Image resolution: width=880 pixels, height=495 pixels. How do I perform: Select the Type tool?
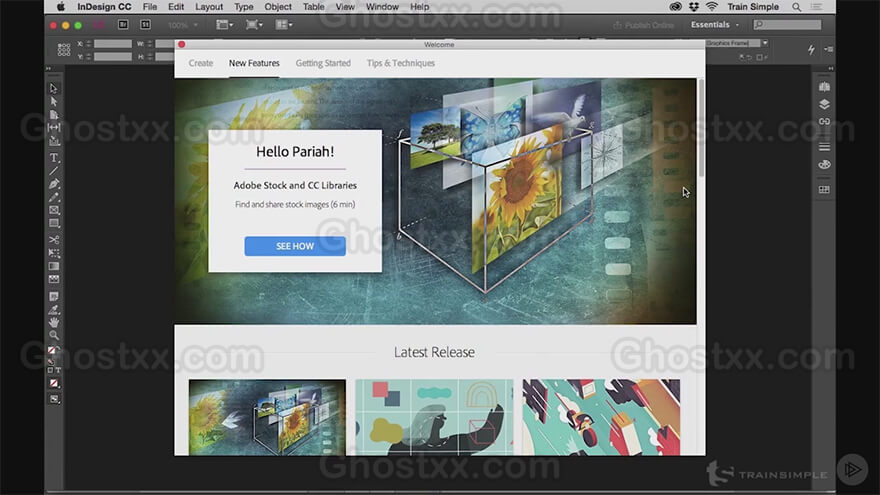(54, 158)
